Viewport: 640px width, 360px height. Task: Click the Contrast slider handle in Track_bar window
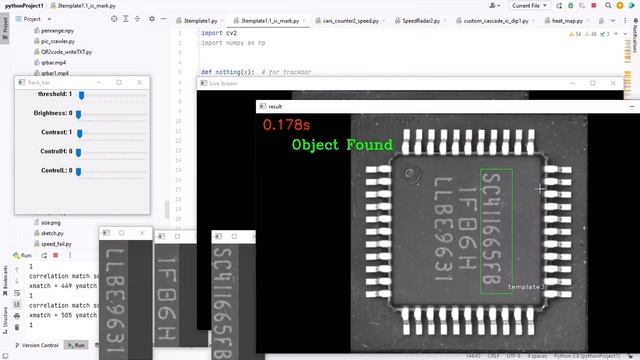(x=80, y=133)
